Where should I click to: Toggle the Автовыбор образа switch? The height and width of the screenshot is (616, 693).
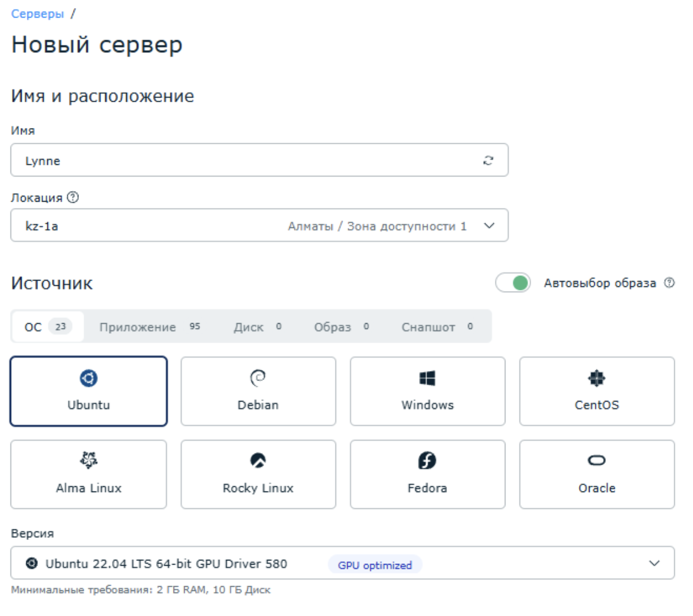click(x=512, y=282)
